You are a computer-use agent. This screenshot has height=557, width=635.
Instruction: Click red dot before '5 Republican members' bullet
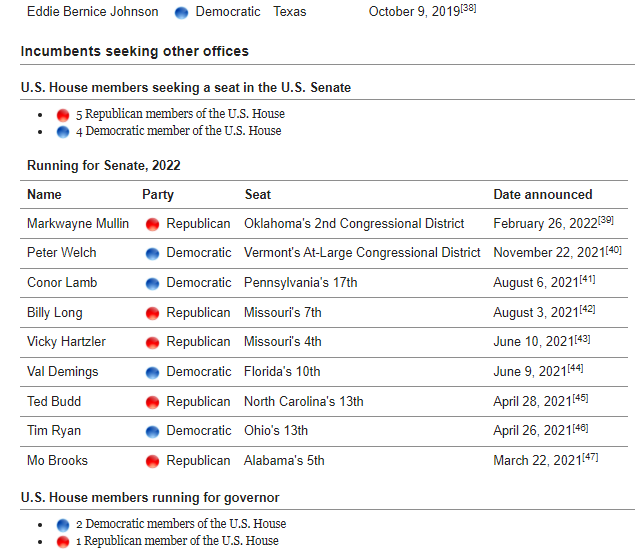[63, 115]
